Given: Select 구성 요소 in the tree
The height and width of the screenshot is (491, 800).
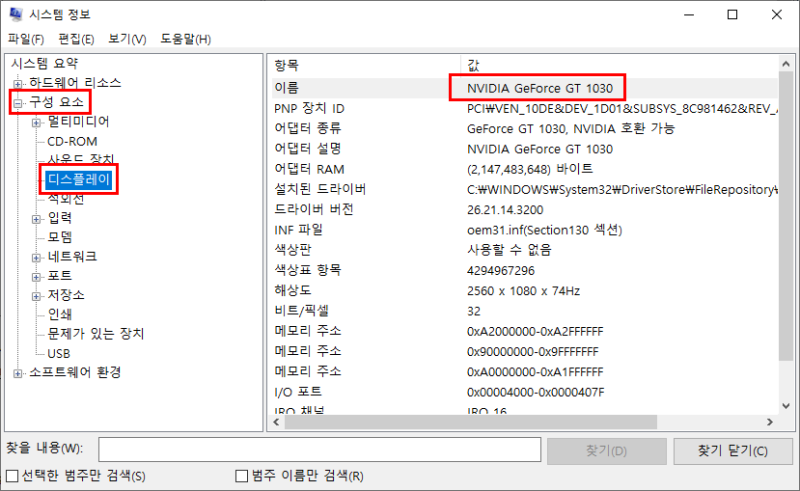Looking at the screenshot, I should coord(56,102).
